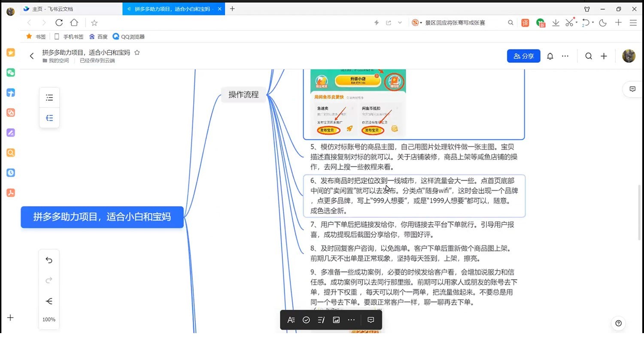Open the Xianyu screenshot image thumbnail
644x343 pixels.
[358, 103]
